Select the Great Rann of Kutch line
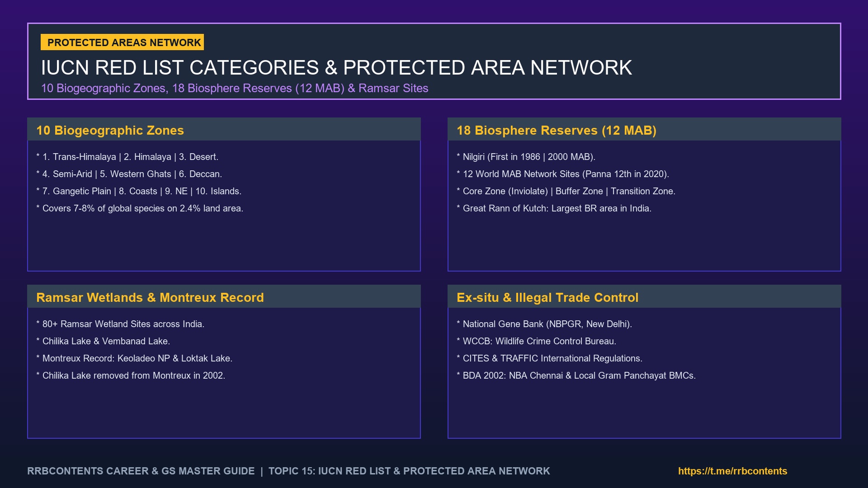 pos(554,208)
